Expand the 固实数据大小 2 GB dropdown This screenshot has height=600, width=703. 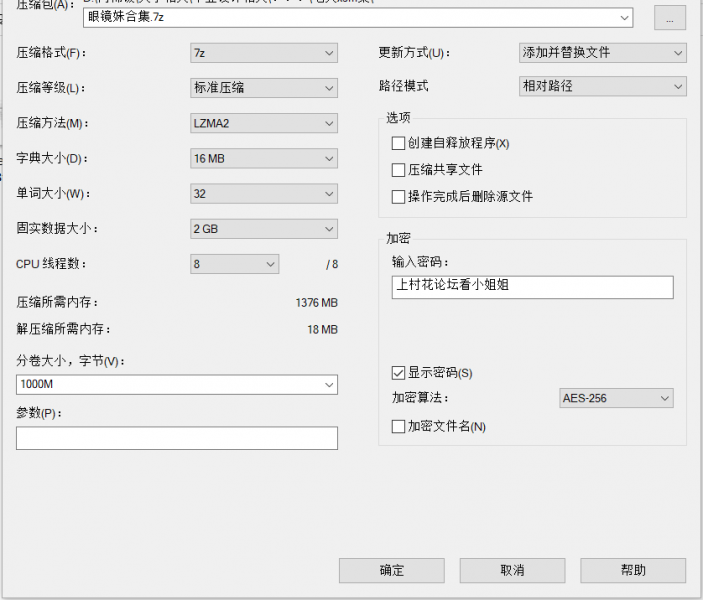click(x=264, y=229)
